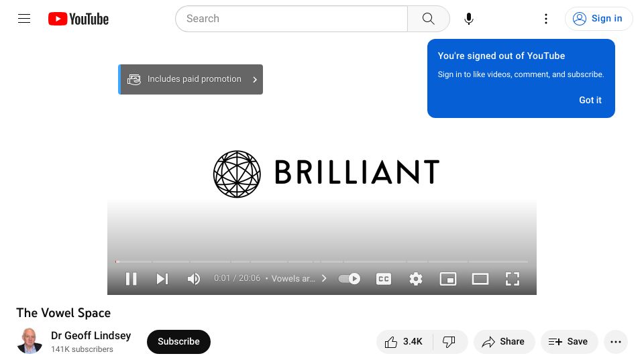Open the Dr Geoff Lindsey channel name
Screen dimensions: 644x362
pos(91,335)
